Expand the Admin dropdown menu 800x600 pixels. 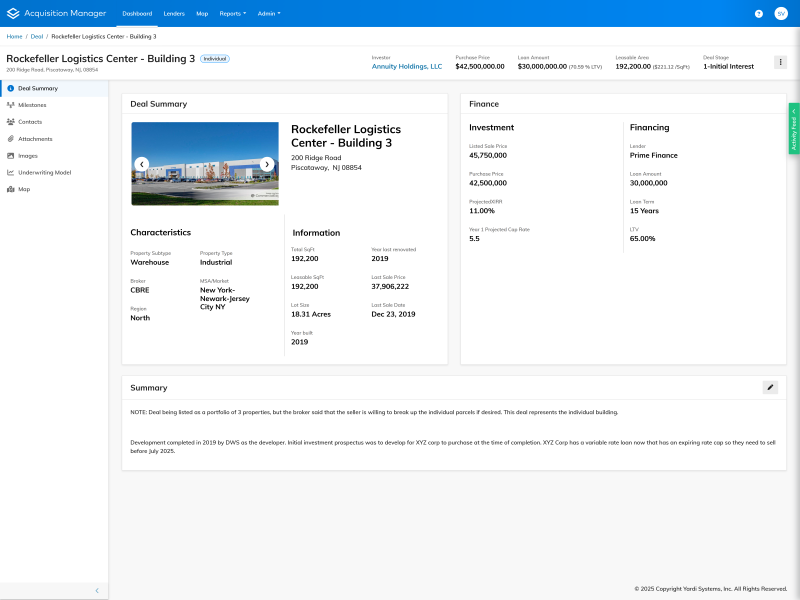tap(268, 14)
